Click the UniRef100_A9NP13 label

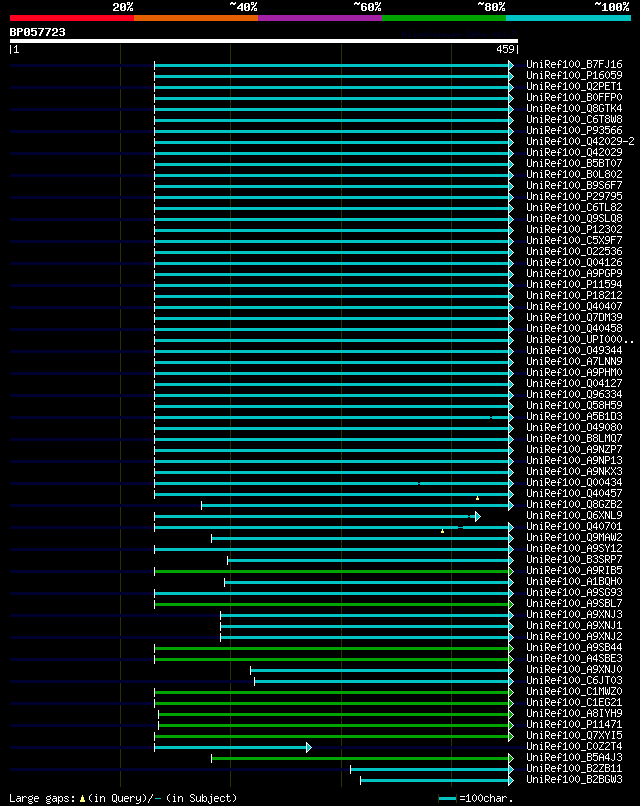click(x=574, y=460)
